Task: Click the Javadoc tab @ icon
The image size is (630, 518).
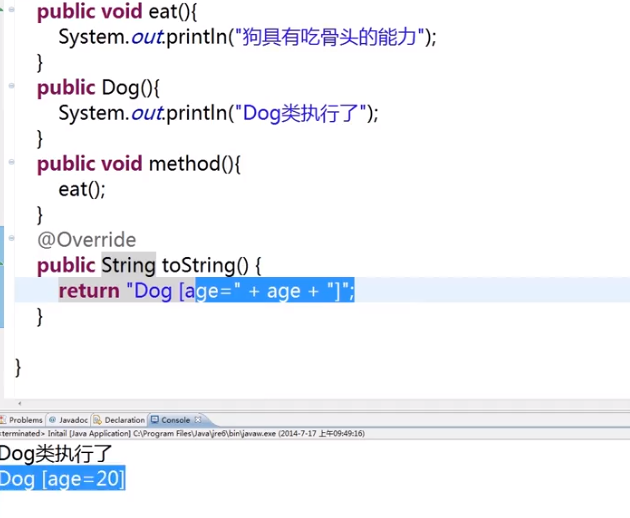Action: click(52, 420)
